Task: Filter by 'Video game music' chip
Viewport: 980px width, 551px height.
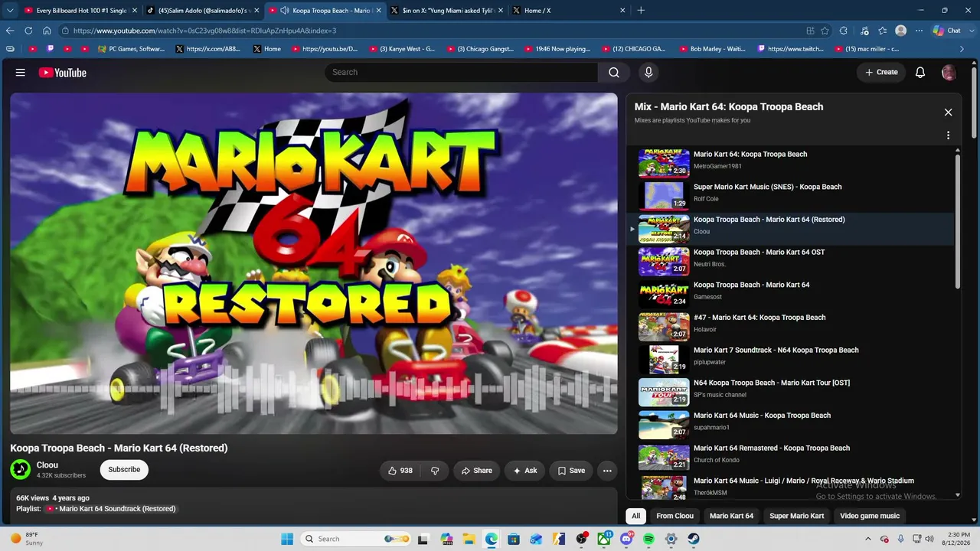Action: tap(870, 516)
